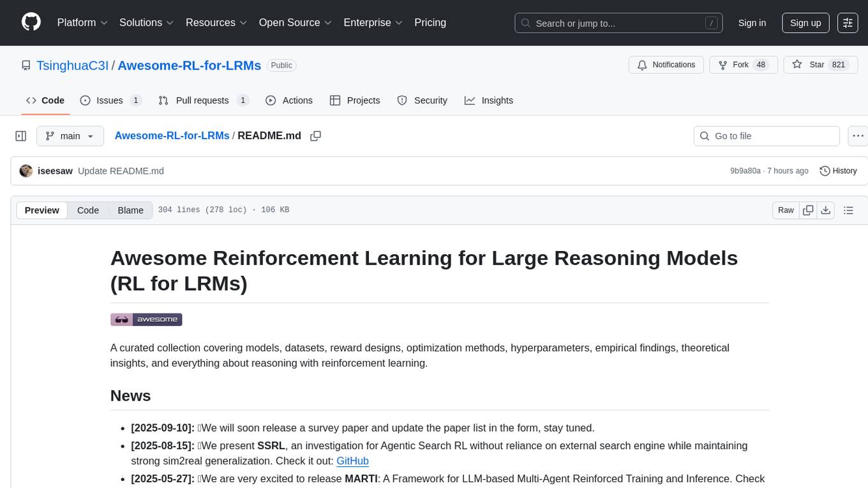Viewport: 868px width, 488px height.
Task: Click Awesome-RL-for-LRMs in the file breadcrumb
Action: [x=172, y=135]
